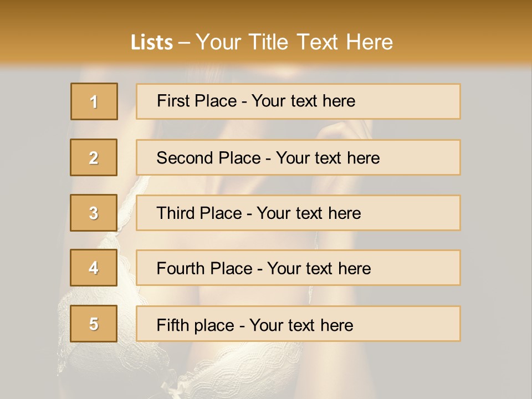Screen dimensions: 532x399
Task: Click the dash in the slide title
Action: point(184,43)
